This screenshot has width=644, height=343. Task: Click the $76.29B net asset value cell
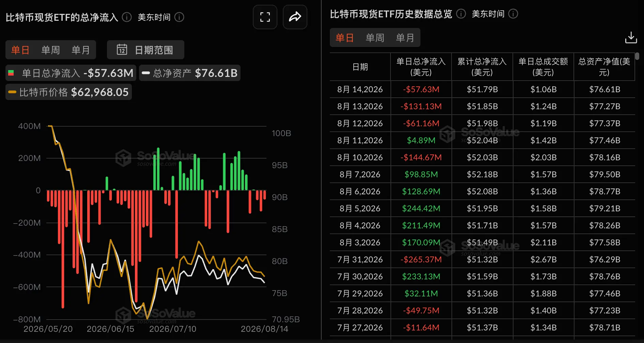pyautogui.click(x=605, y=259)
